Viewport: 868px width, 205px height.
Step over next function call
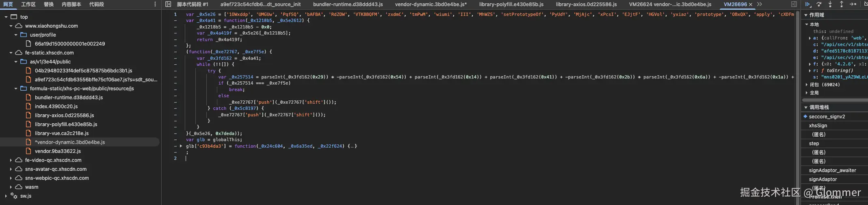(x=819, y=4)
